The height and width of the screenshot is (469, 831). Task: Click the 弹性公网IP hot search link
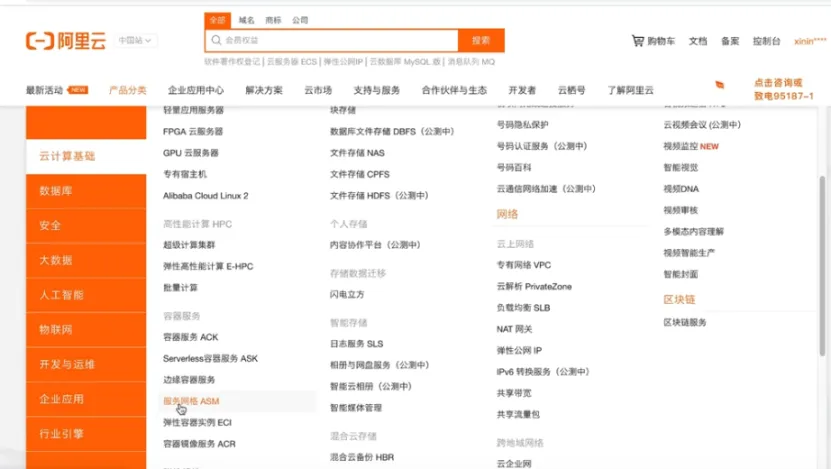(x=343, y=61)
